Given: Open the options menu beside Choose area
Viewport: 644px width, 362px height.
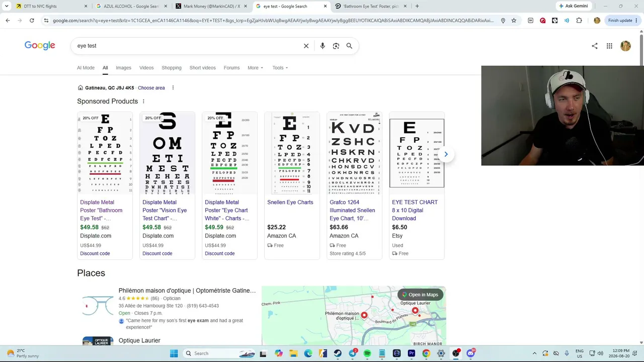Looking at the screenshot, I should (173, 88).
